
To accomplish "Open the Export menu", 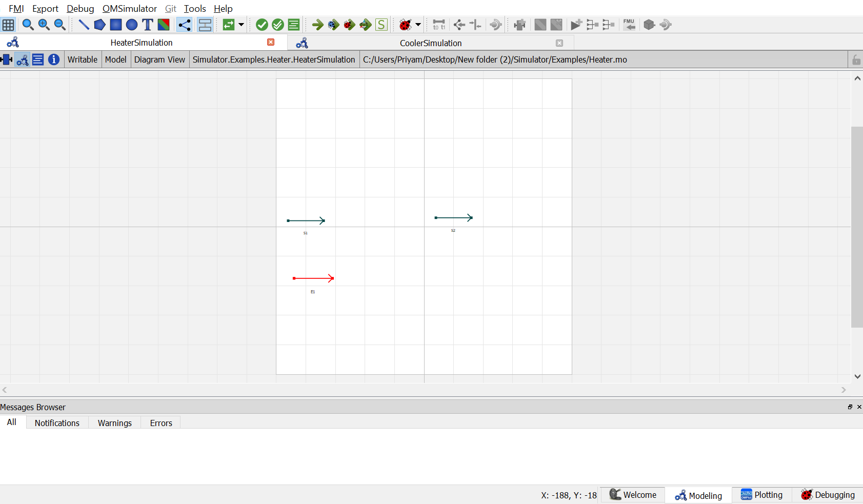I will (x=45, y=8).
